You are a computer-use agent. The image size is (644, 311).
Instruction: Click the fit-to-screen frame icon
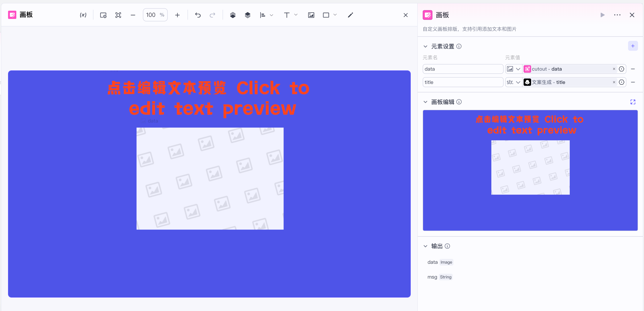click(118, 15)
